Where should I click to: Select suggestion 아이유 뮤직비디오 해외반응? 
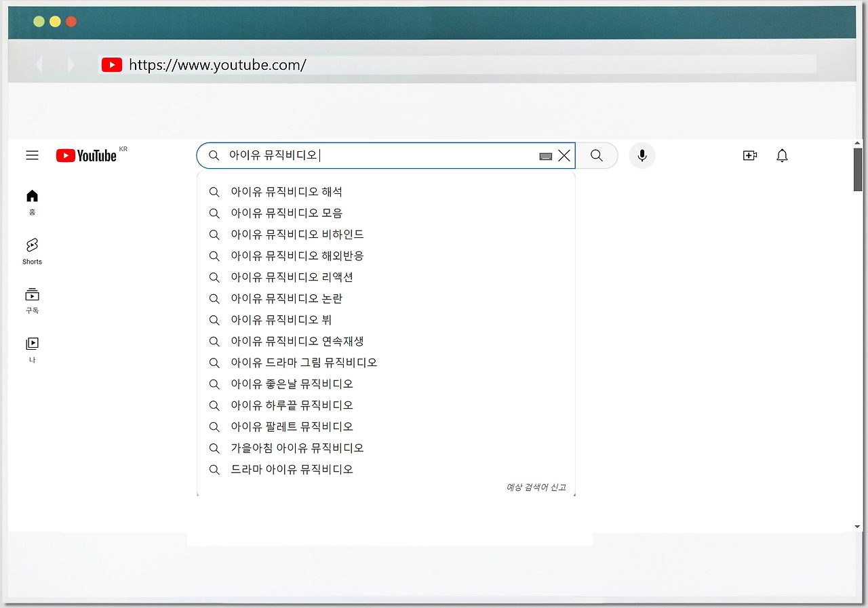coord(386,256)
